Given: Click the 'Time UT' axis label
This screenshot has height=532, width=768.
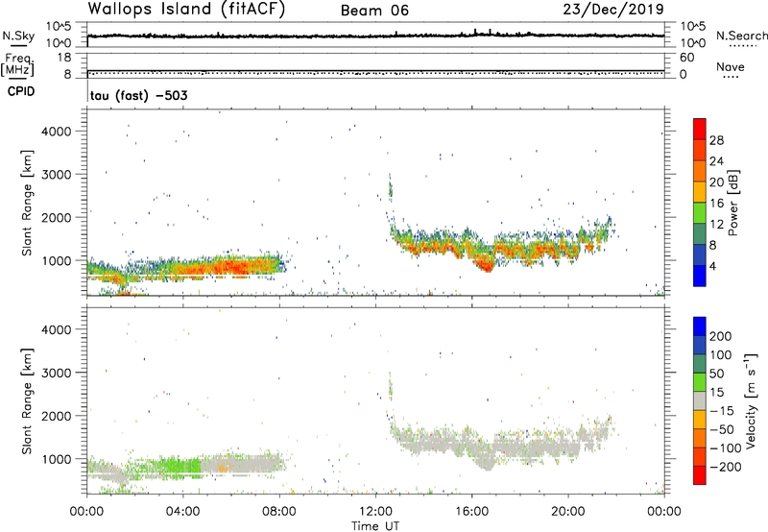Looking at the screenshot, I should click(375, 526).
